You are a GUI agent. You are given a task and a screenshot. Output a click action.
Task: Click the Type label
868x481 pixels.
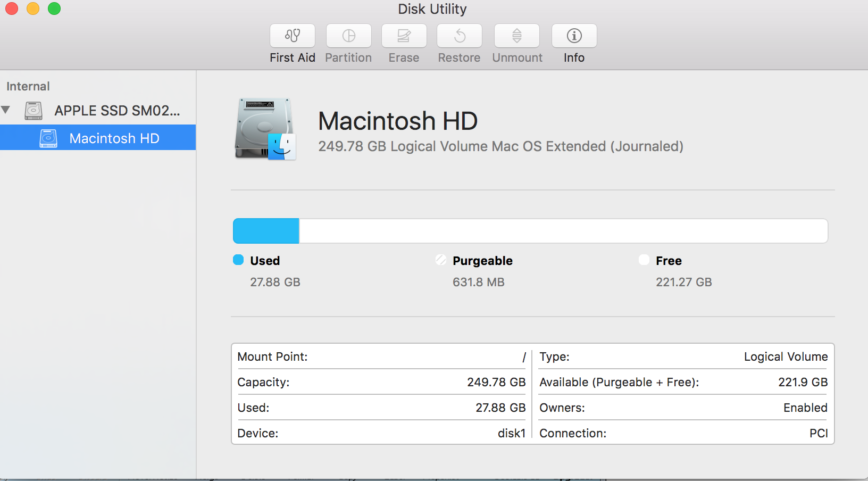point(554,356)
